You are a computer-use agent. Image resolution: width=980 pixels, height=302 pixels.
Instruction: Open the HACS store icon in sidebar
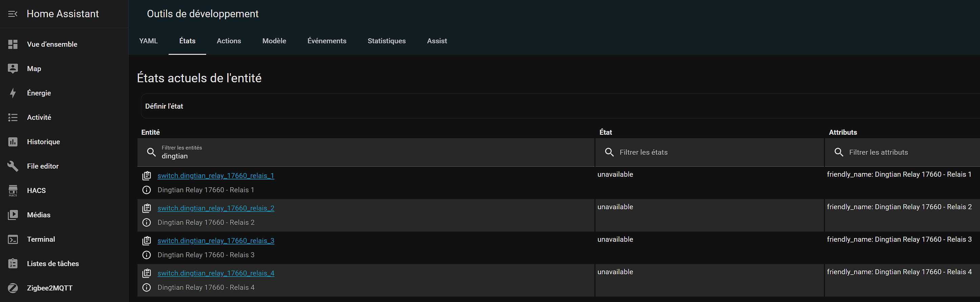(x=13, y=191)
